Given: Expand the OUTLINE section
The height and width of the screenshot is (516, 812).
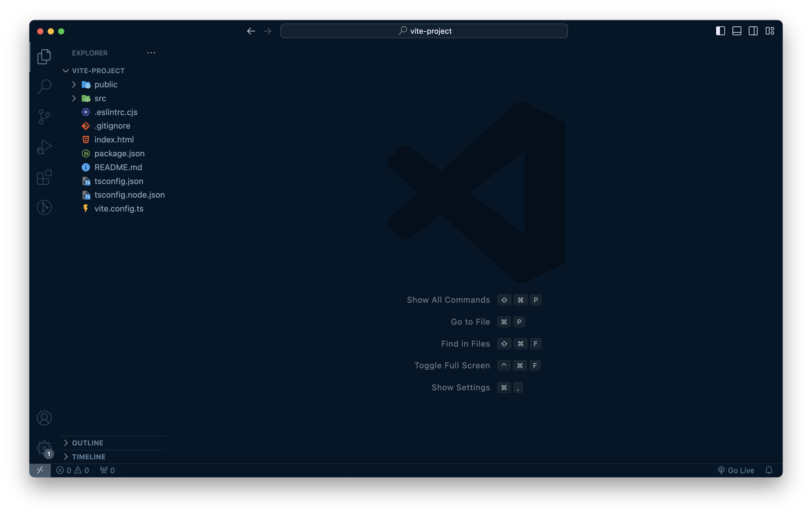Looking at the screenshot, I should pyautogui.click(x=88, y=443).
